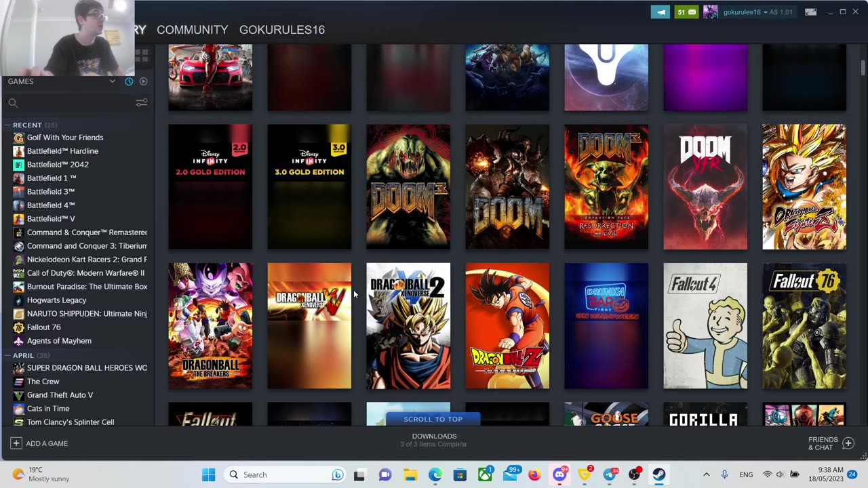
Task: Select Golf With Your Friends in list
Action: pos(65,138)
